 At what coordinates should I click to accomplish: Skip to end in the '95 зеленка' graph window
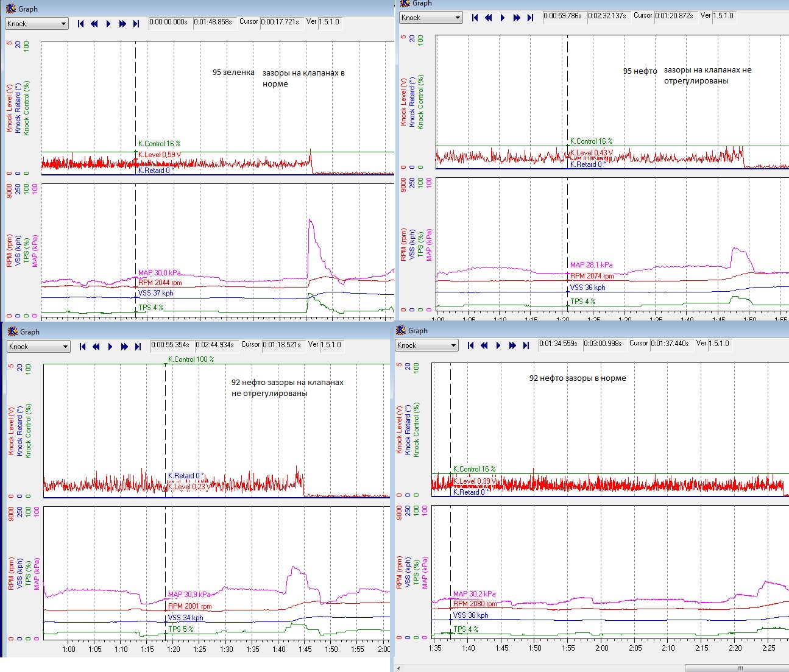136,24
